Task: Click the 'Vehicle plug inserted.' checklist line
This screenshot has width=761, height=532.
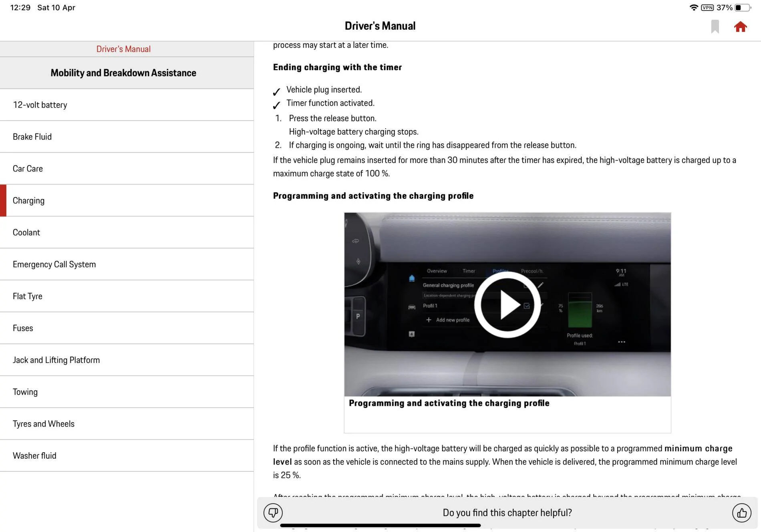Action: (x=324, y=90)
